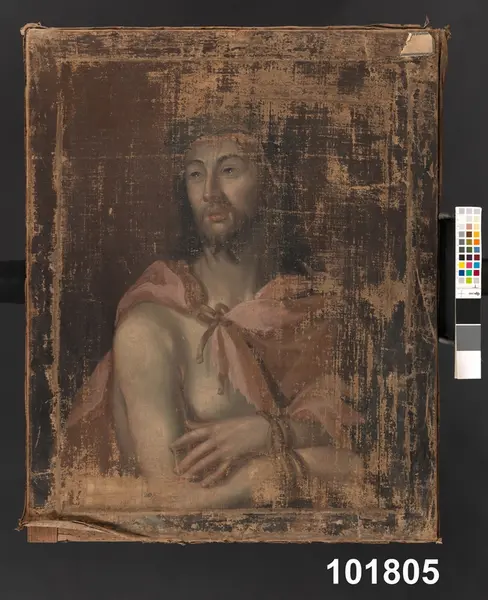Choose the cyan patch on the color chart
The image size is (488, 600).
[477, 265]
